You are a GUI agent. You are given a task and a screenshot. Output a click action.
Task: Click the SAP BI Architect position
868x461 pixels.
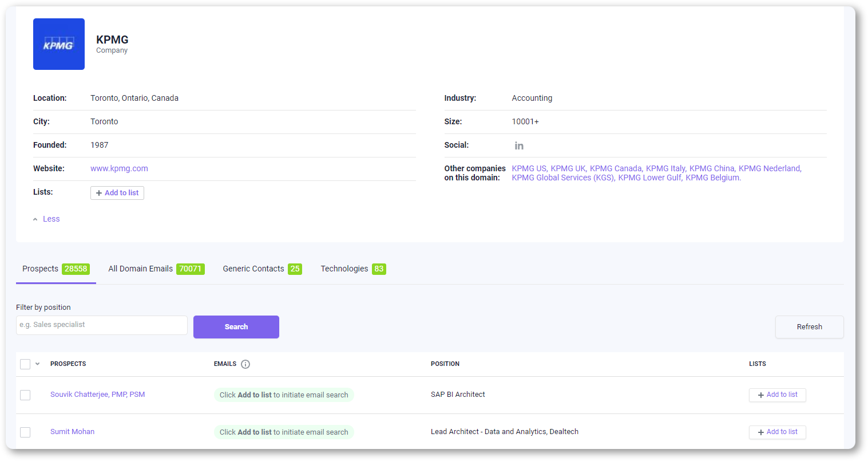(458, 395)
